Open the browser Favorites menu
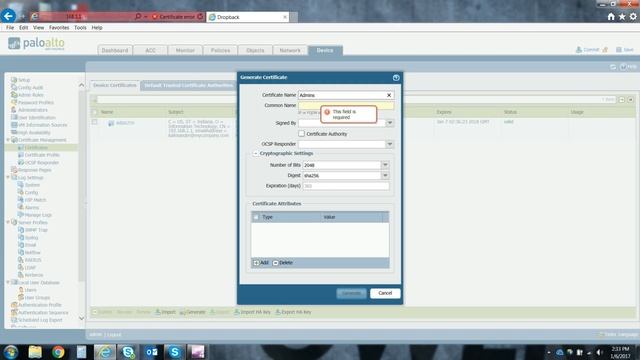This screenshot has height=360, width=640. (x=59, y=28)
